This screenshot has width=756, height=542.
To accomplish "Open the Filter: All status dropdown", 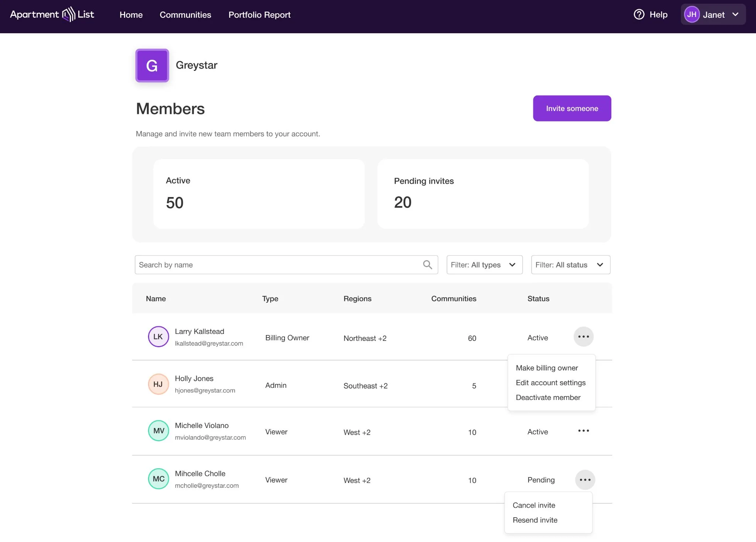I will (x=570, y=265).
